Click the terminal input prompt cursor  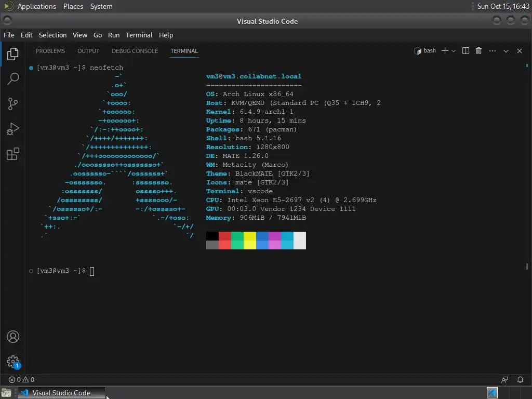click(x=92, y=271)
